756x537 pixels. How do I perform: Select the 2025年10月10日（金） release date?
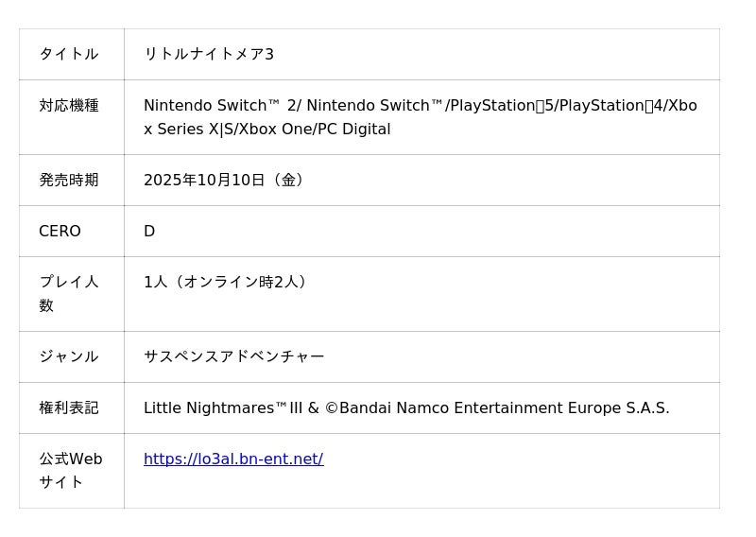[x=225, y=180]
